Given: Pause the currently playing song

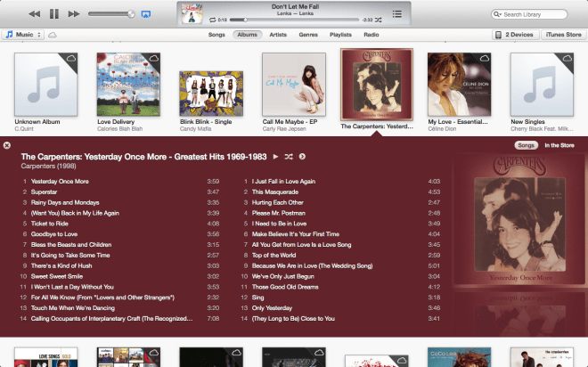Looking at the screenshot, I should (53, 14).
